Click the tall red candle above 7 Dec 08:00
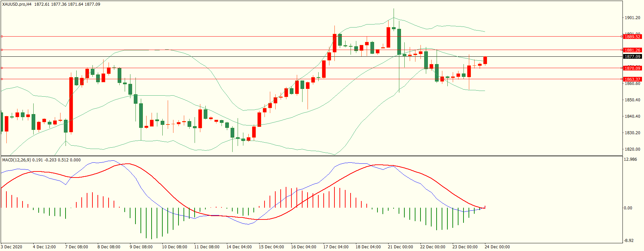 click(71, 105)
